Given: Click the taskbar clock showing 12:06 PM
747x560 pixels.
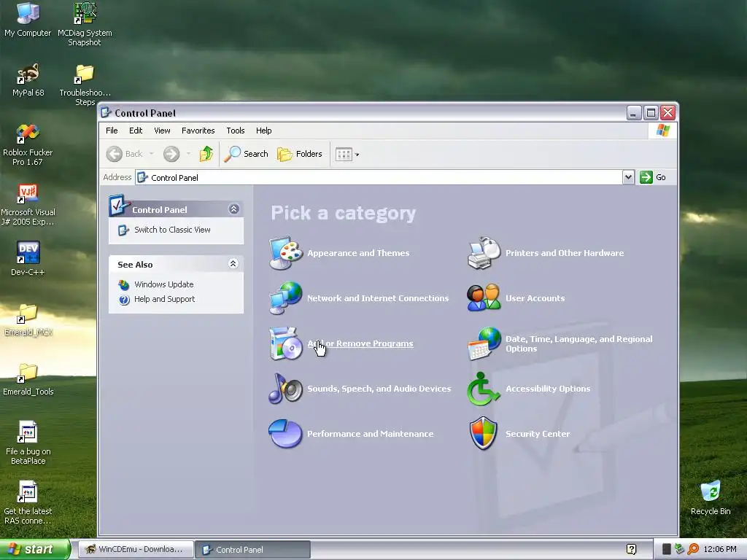Looking at the screenshot, I should click(x=720, y=549).
